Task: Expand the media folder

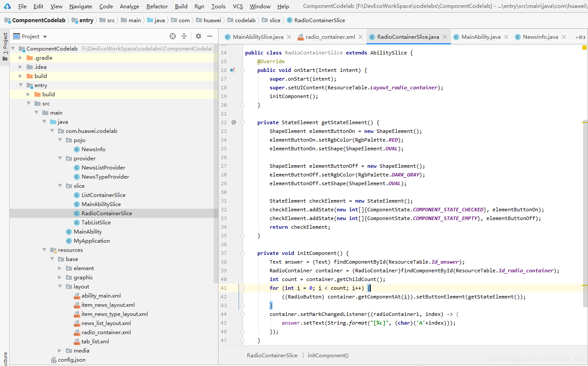Action: click(x=60, y=350)
